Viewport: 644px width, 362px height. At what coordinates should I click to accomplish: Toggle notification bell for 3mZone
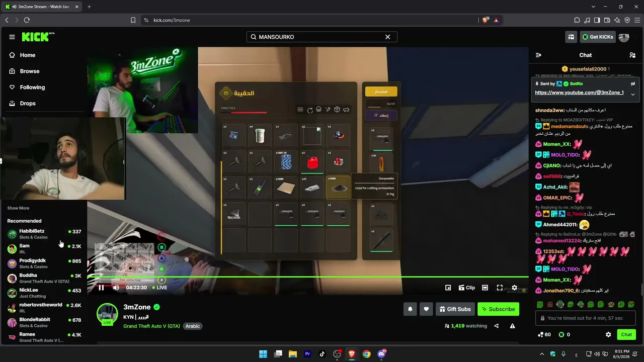410,309
